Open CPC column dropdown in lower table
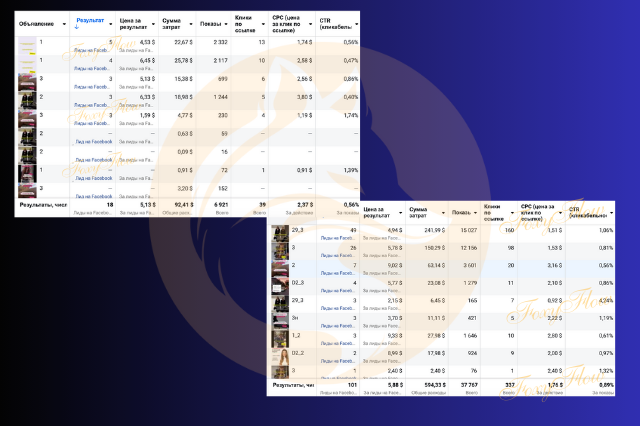Viewport: 640px width, 426px height. point(560,213)
